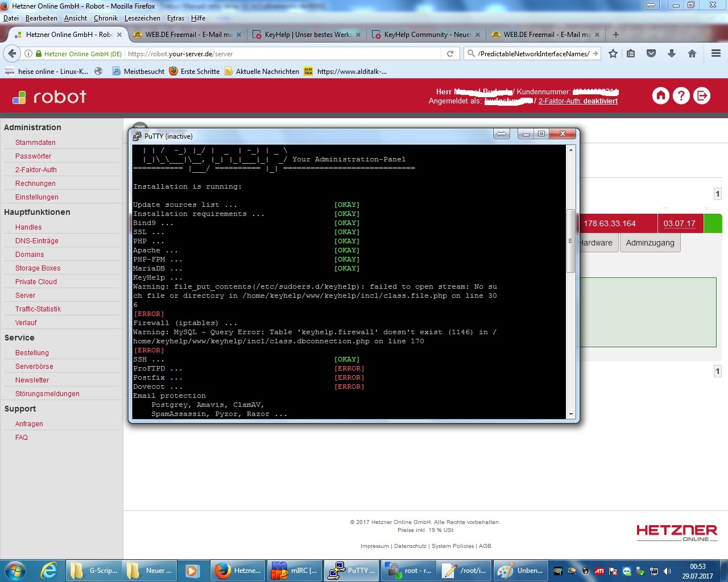Open the help question mark icon

point(681,95)
